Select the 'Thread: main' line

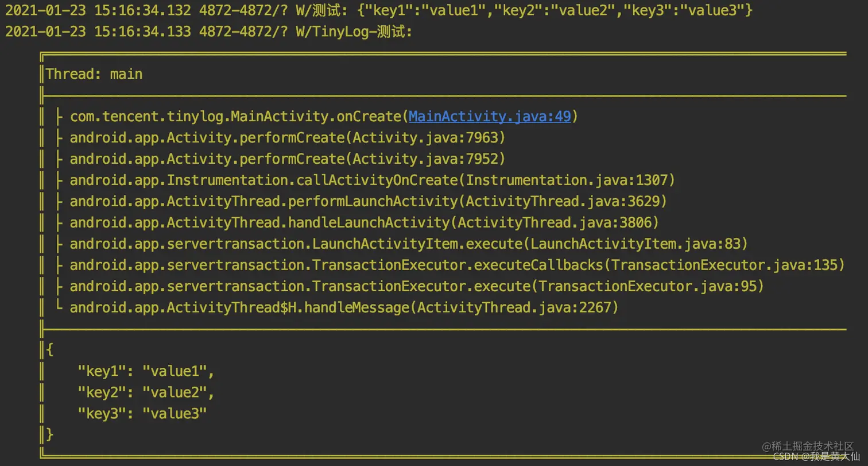tap(94, 74)
